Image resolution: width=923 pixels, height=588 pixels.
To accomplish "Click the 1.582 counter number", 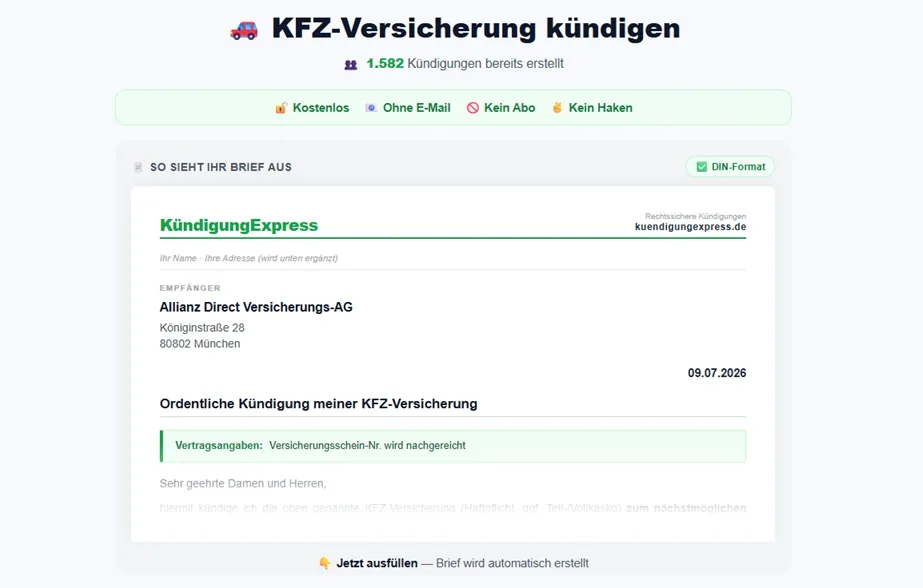I will pyautogui.click(x=385, y=64).
